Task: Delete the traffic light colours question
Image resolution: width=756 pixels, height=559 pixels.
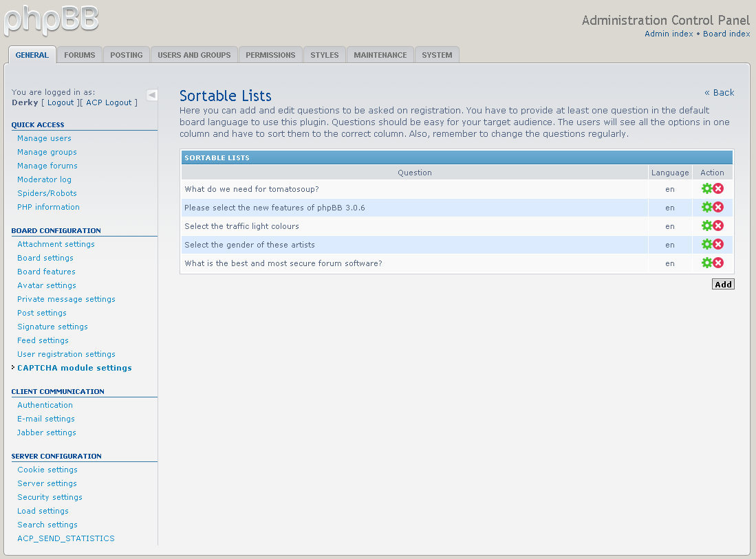Action: tap(718, 226)
